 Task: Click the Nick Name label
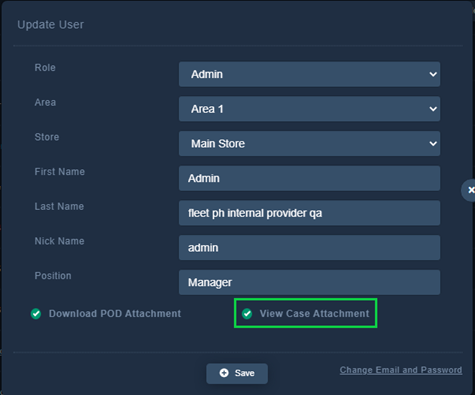[x=59, y=241]
